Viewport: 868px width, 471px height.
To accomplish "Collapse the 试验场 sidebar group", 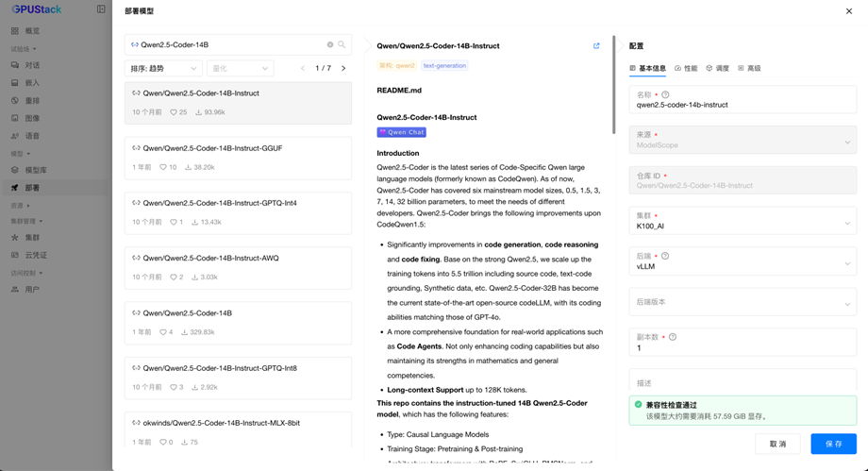I will point(24,49).
